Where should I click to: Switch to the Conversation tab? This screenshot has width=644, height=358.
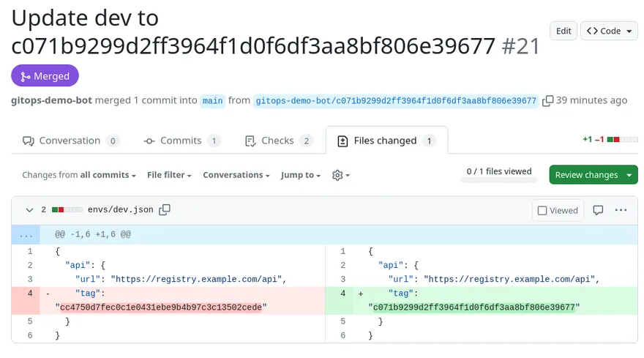point(70,141)
